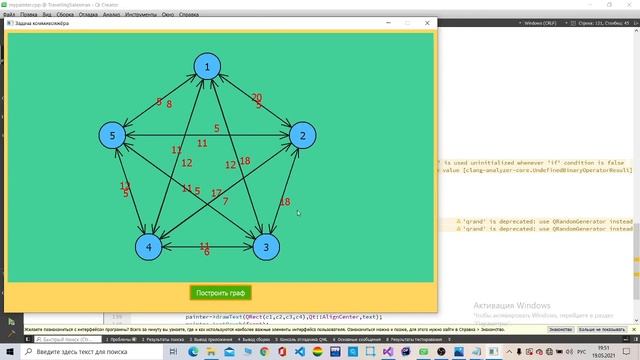Close the "Задача коммивояжёра" window
This screenshot has width=640, height=360.
[427, 23]
